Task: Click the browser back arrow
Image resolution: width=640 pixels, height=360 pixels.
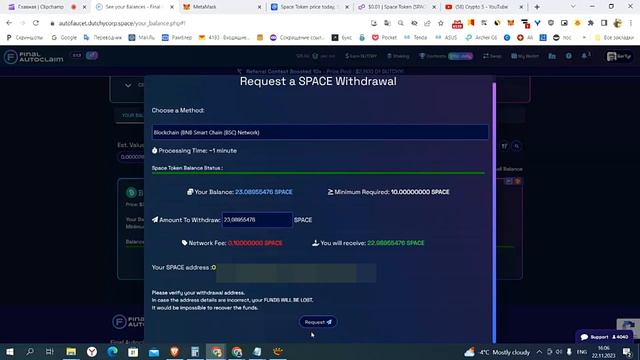Action: (x=9, y=23)
